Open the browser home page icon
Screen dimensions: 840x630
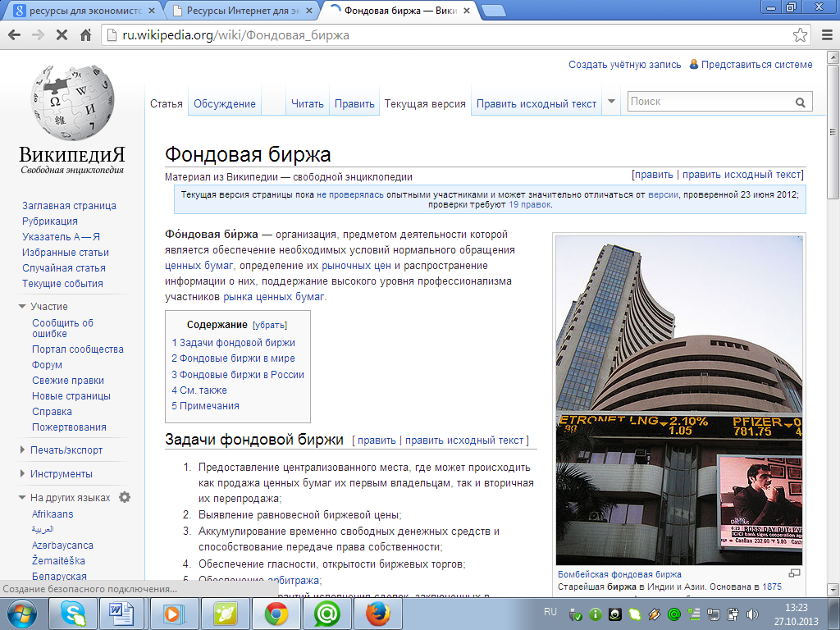point(85,35)
